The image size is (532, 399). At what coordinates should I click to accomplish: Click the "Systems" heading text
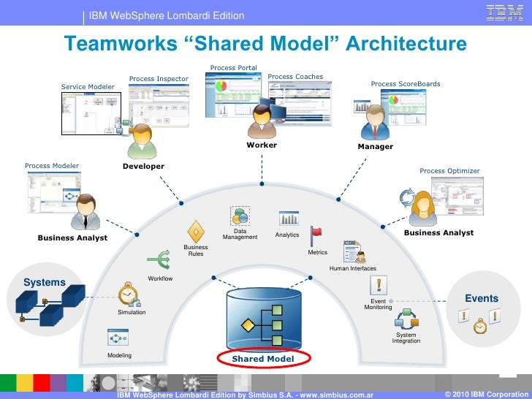click(45, 282)
